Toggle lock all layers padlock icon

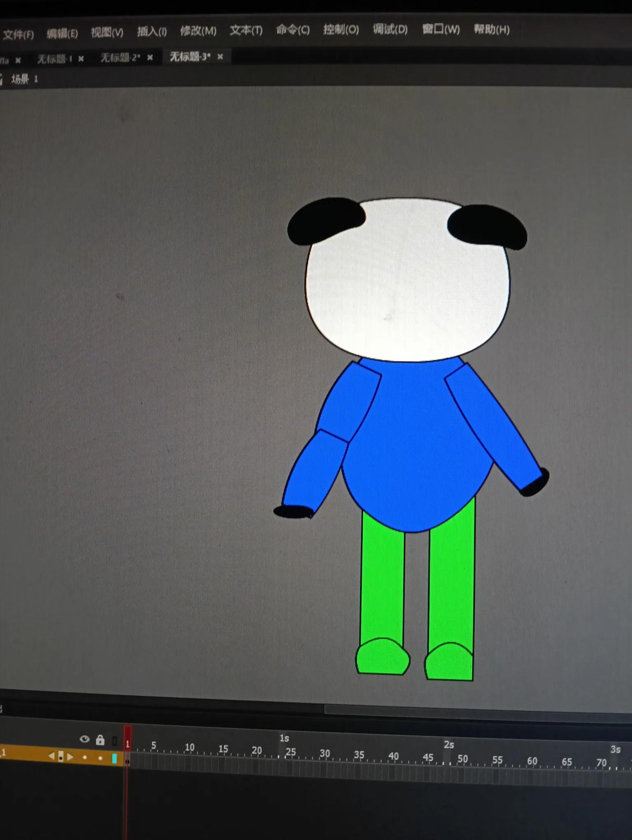pos(100,740)
